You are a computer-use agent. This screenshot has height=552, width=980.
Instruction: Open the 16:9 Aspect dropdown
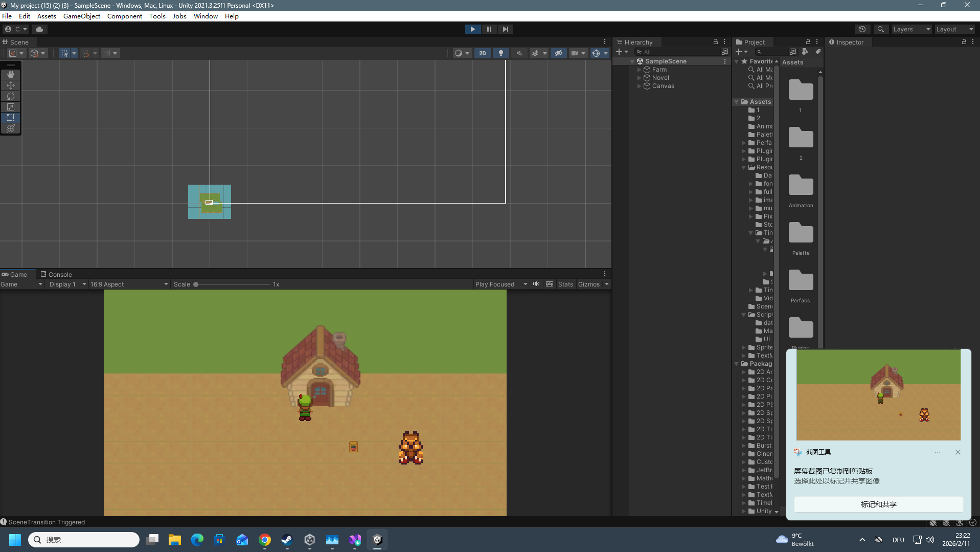(x=129, y=284)
